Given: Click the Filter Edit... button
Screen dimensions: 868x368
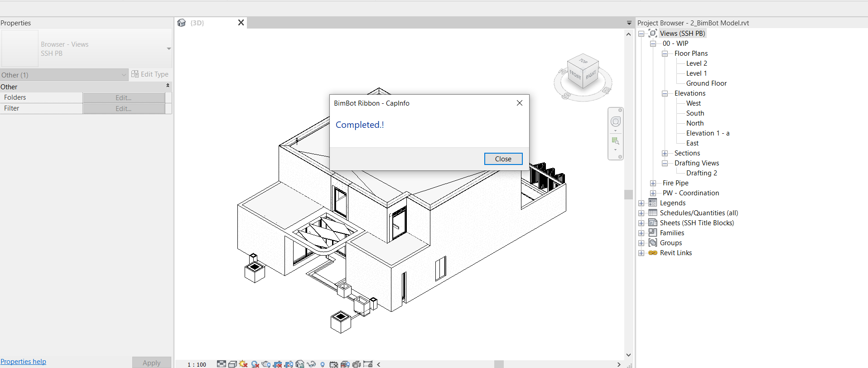Looking at the screenshot, I should [x=124, y=108].
